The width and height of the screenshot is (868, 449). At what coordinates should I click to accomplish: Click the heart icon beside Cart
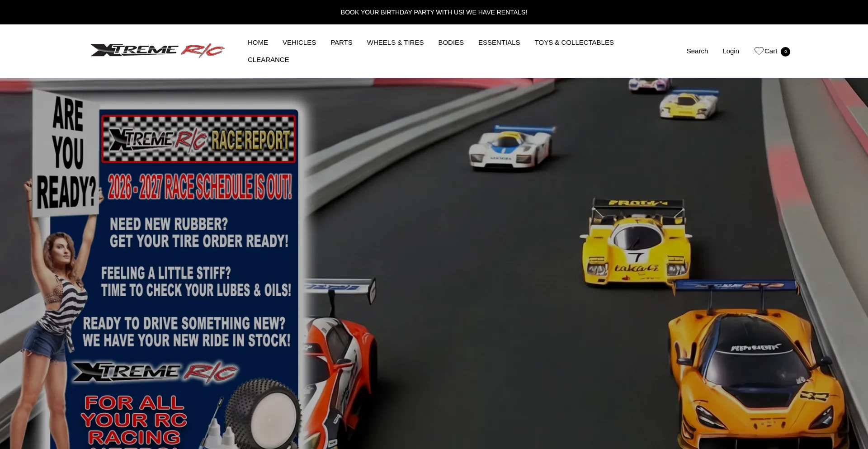click(x=759, y=51)
